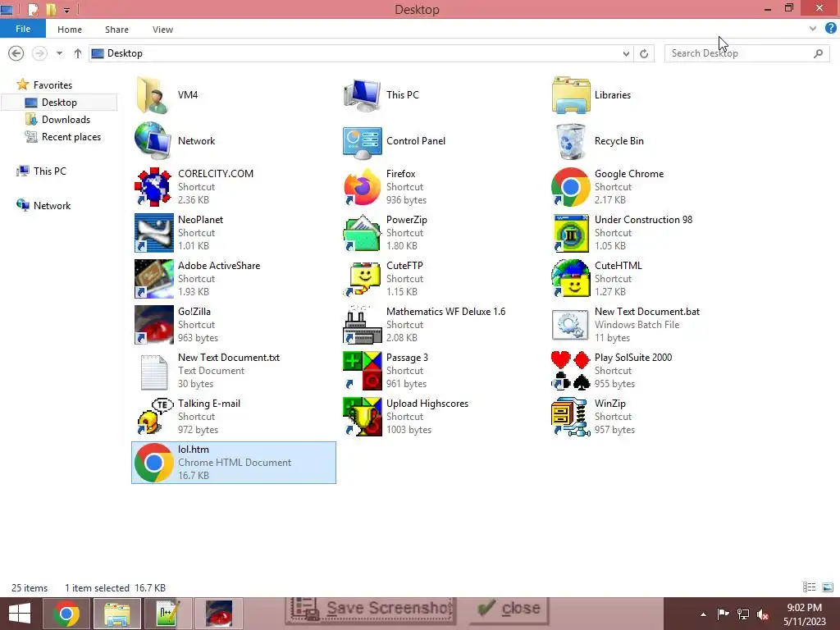
Task: Select the Talking E-mail shortcut icon
Action: click(153, 418)
